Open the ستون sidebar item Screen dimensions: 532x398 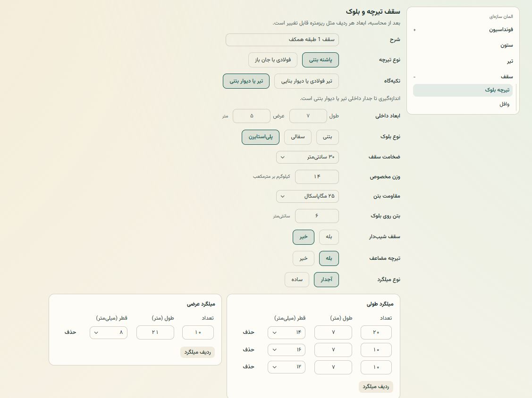[506, 45]
